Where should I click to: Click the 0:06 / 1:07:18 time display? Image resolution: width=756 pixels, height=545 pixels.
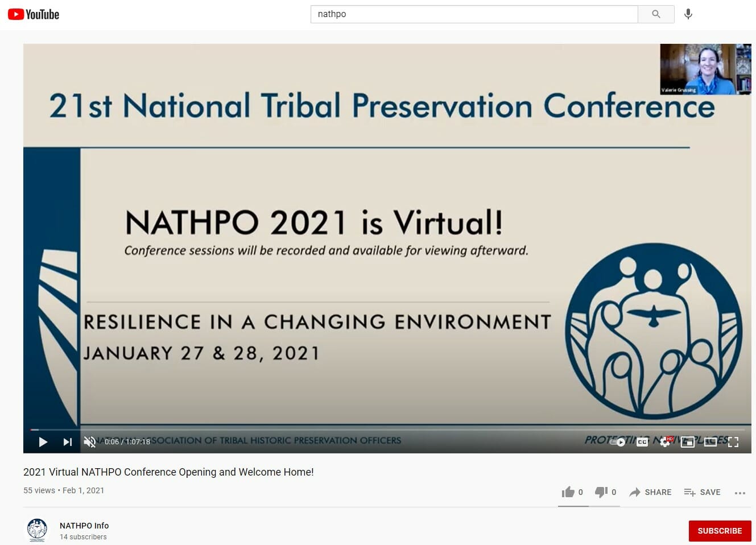[x=127, y=442]
